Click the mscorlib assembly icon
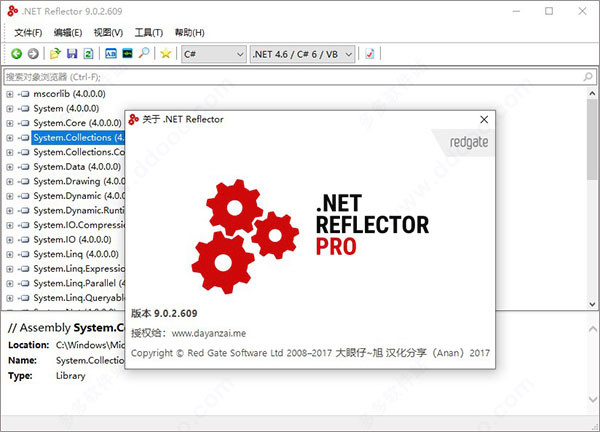600x432 pixels. [x=24, y=94]
